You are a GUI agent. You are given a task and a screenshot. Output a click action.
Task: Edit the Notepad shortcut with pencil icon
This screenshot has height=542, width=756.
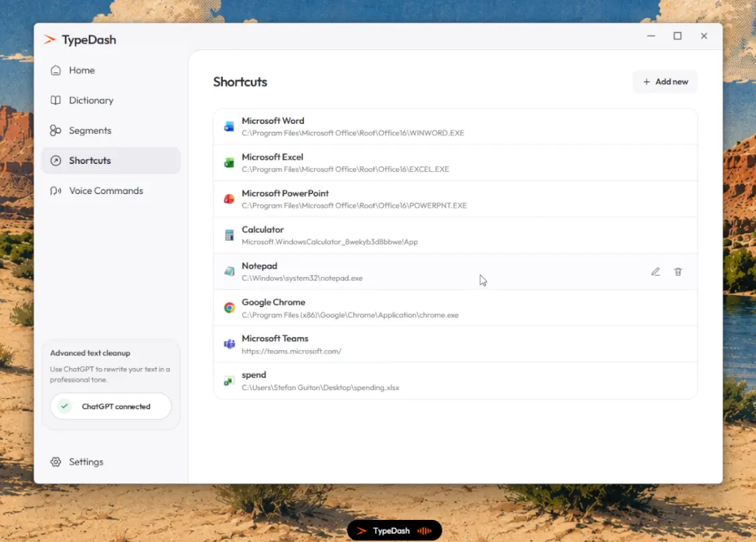[655, 272]
